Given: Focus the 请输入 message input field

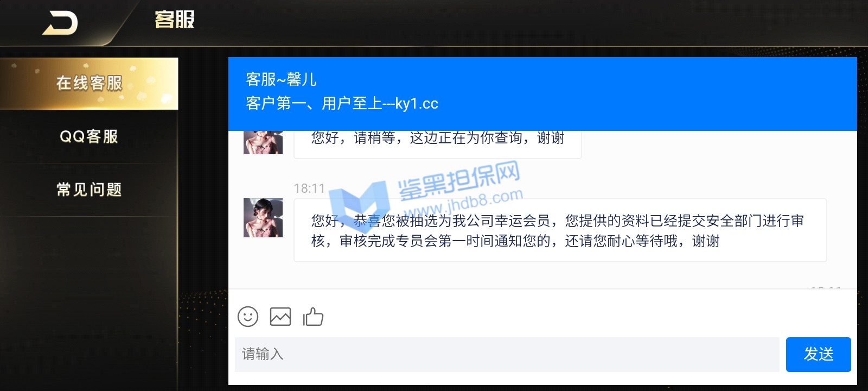Looking at the screenshot, I should 507,355.
